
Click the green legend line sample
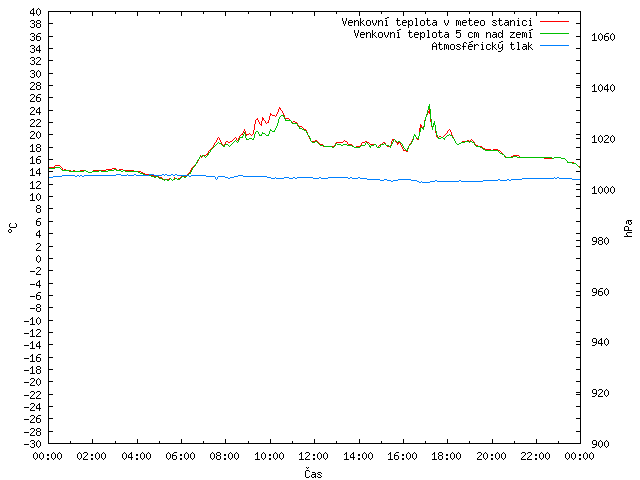point(554,33)
